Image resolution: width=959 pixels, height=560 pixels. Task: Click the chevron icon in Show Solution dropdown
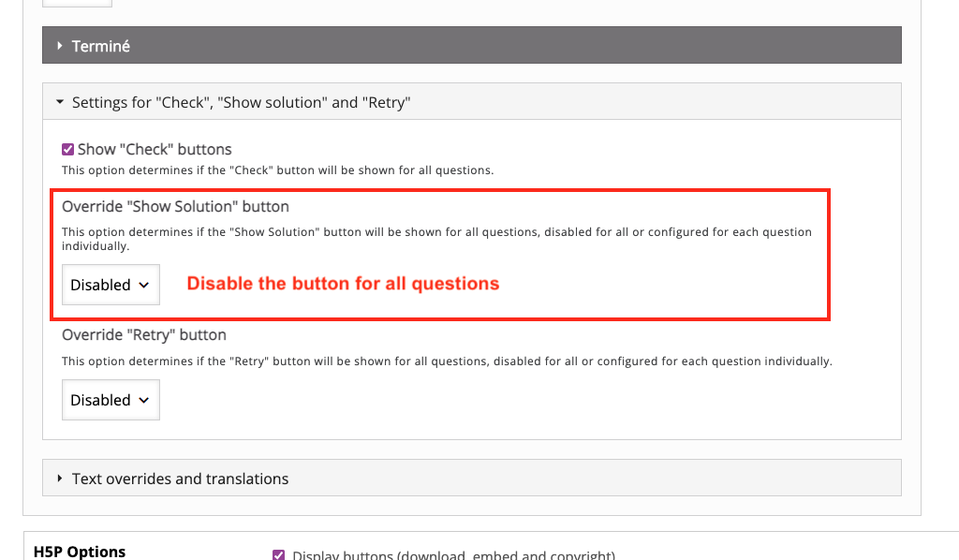pyautogui.click(x=143, y=285)
